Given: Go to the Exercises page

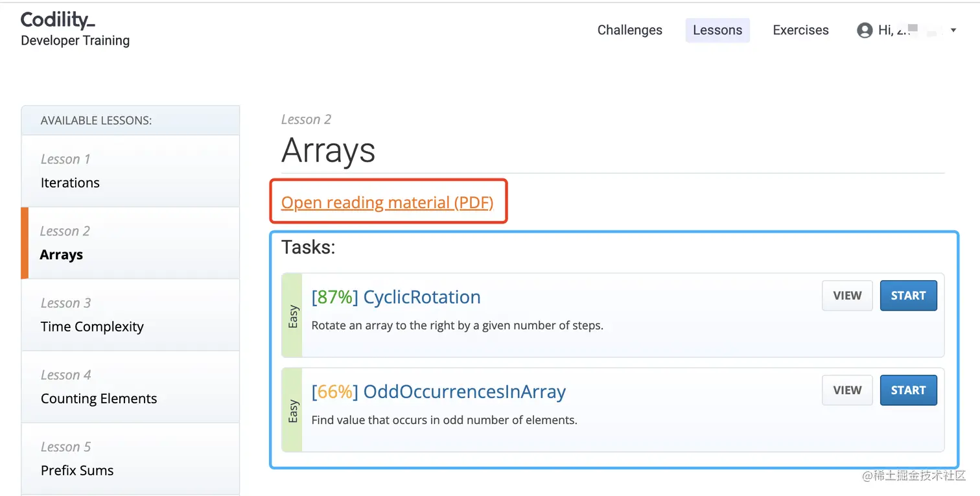Looking at the screenshot, I should (800, 30).
